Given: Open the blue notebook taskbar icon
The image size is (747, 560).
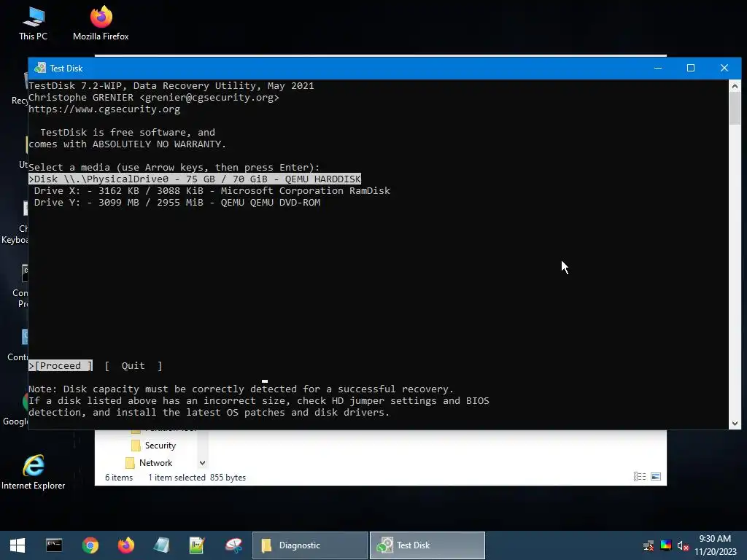Looking at the screenshot, I should 161,545.
